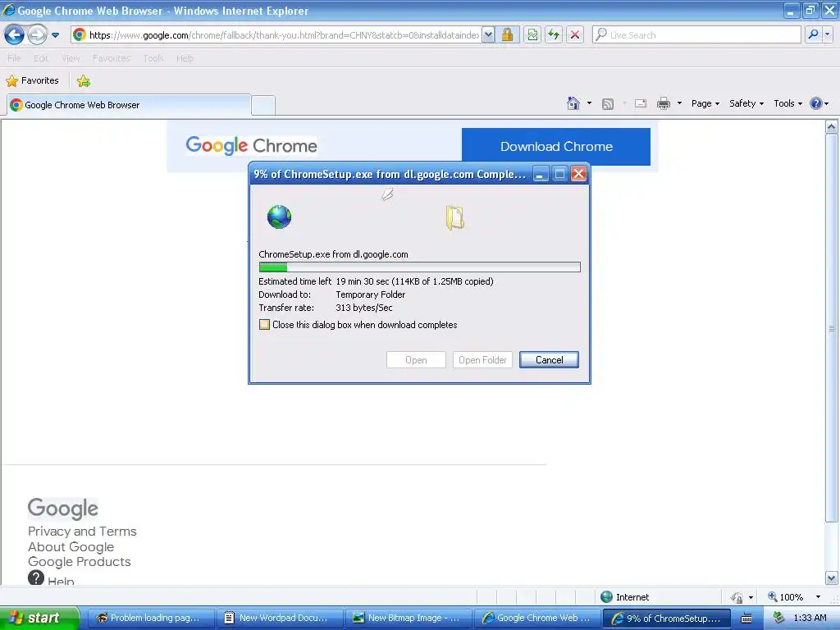Viewport: 840px width, 630px height.
Task: Open the command bar Tools dropdown
Action: [x=787, y=103]
